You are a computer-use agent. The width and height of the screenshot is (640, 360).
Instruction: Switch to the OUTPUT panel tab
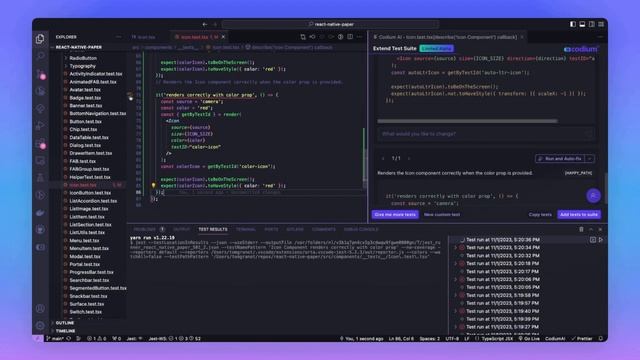(x=182, y=229)
